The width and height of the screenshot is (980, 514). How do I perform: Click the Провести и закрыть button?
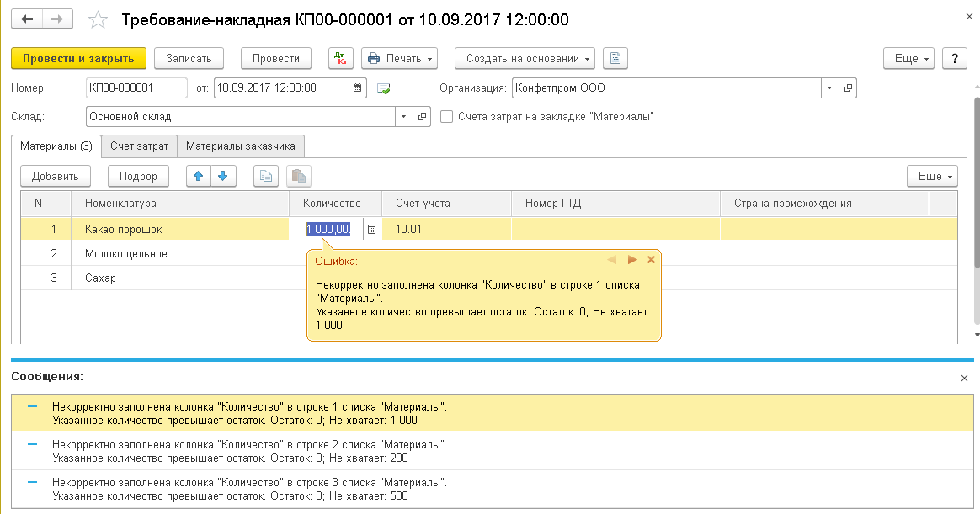[78, 59]
